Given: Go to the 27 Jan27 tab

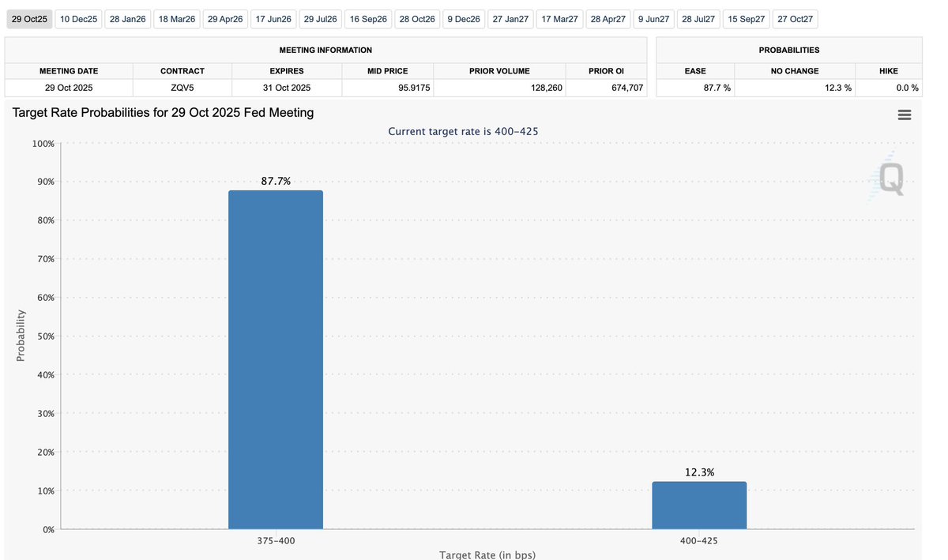Looking at the screenshot, I should point(510,19).
